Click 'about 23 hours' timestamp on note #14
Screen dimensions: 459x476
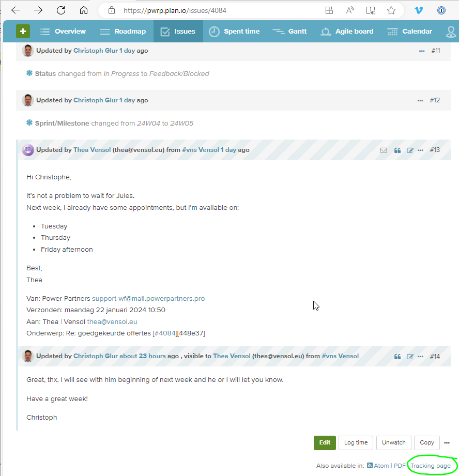[x=143, y=356]
